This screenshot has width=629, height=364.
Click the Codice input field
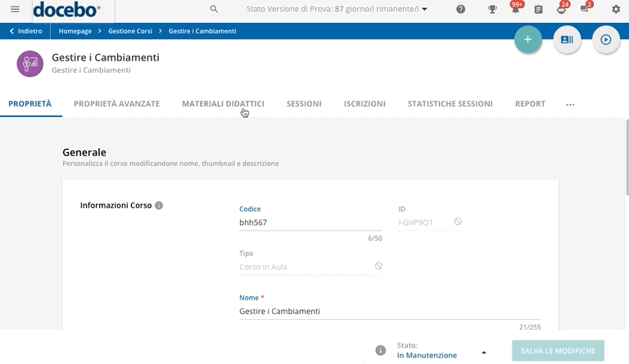(x=310, y=222)
